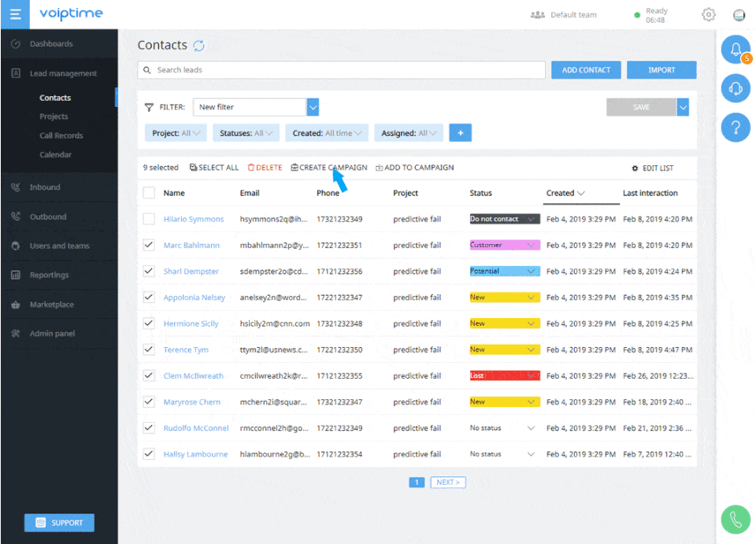Click the headset support icon
The image size is (756, 544).
736,88
